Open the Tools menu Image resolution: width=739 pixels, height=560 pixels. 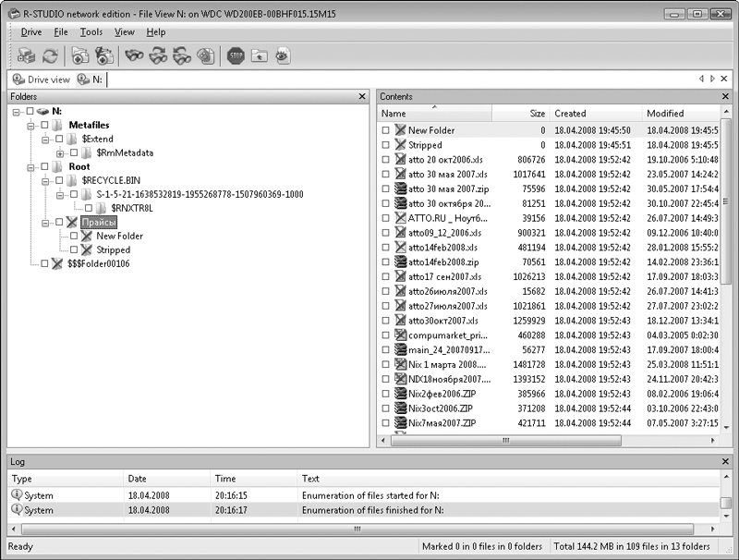(x=91, y=32)
